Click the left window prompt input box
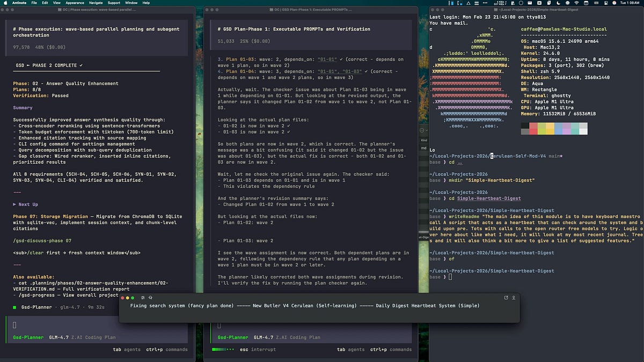This screenshot has height=362, width=644. pyautogui.click(x=97, y=324)
